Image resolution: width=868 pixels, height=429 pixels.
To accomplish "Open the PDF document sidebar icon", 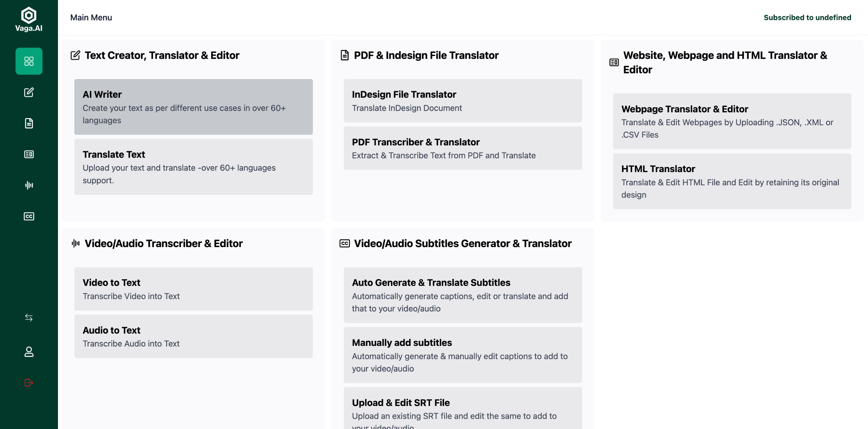I will pyautogui.click(x=29, y=123).
